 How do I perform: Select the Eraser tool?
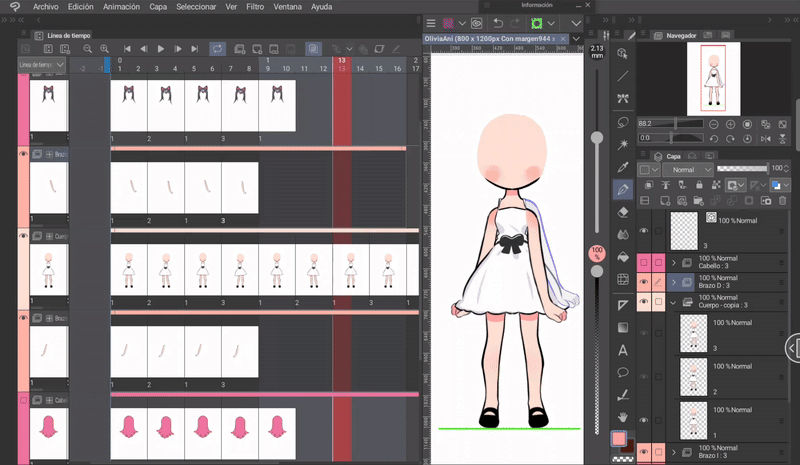(x=623, y=211)
